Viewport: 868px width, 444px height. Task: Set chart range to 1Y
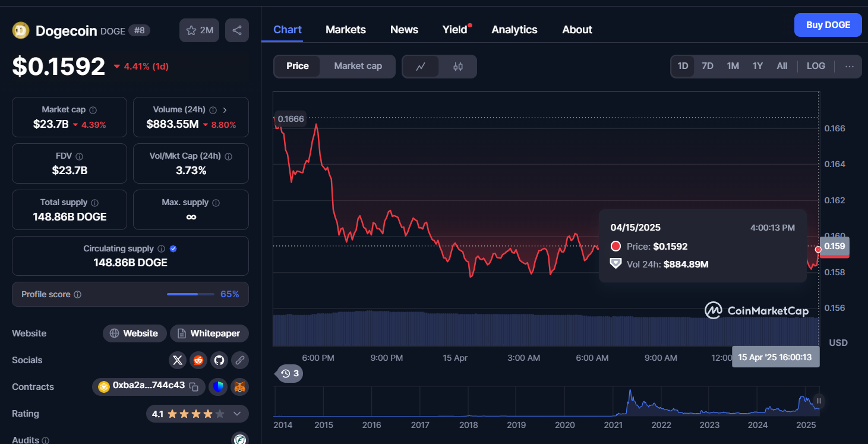pyautogui.click(x=757, y=66)
